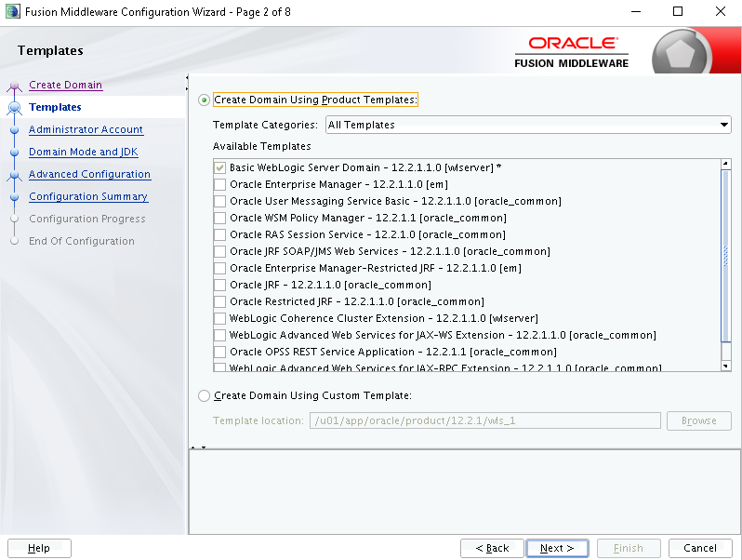Viewport: 742px width, 560px height.
Task: Check the Oracle Enterprise Manager template box
Action: [219, 184]
